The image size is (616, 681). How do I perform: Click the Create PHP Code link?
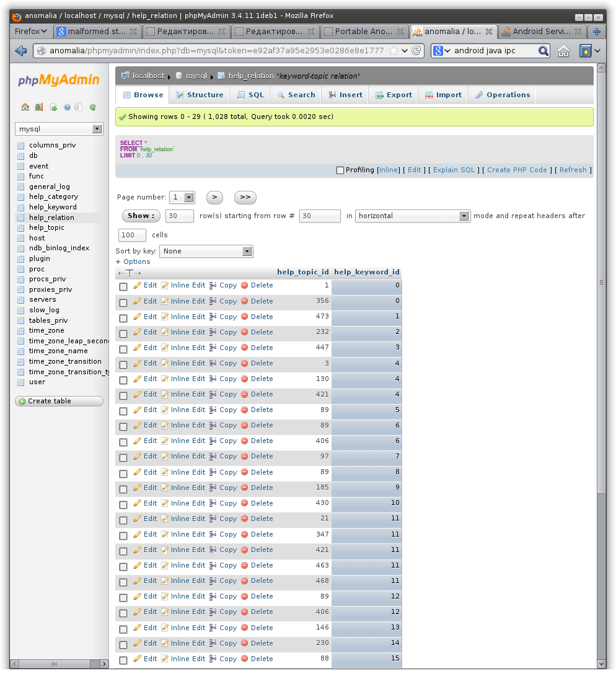point(517,170)
